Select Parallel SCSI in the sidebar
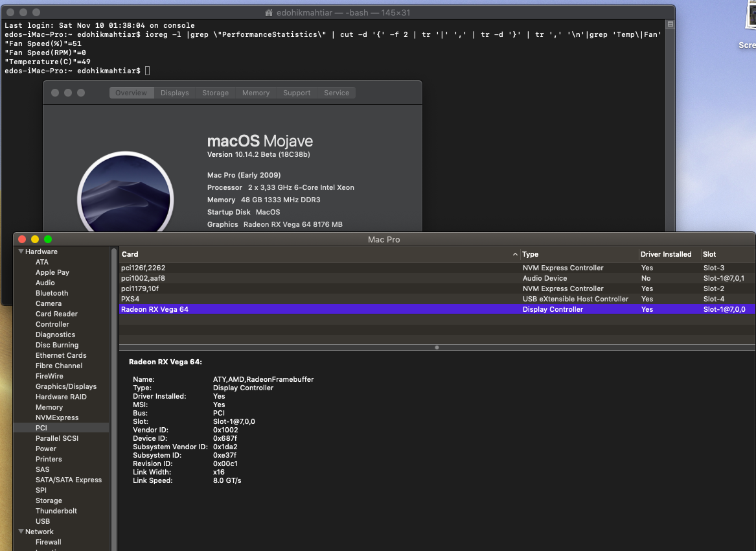756x551 pixels. (57, 438)
